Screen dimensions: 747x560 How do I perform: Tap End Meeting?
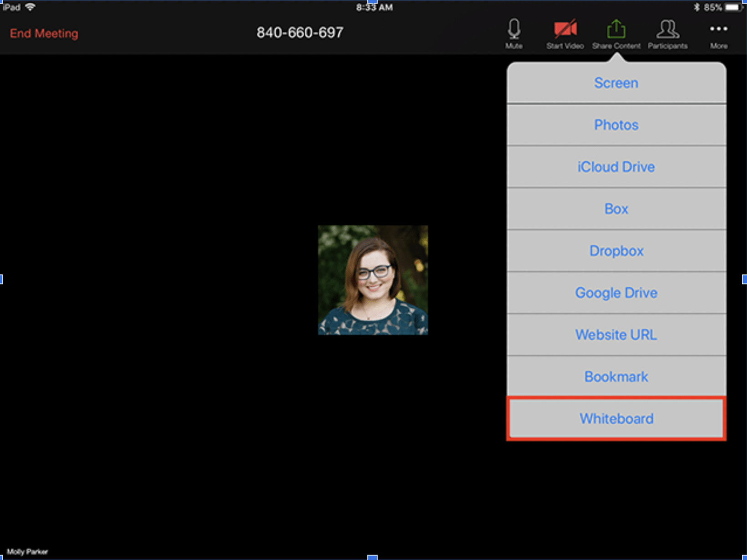[43, 33]
